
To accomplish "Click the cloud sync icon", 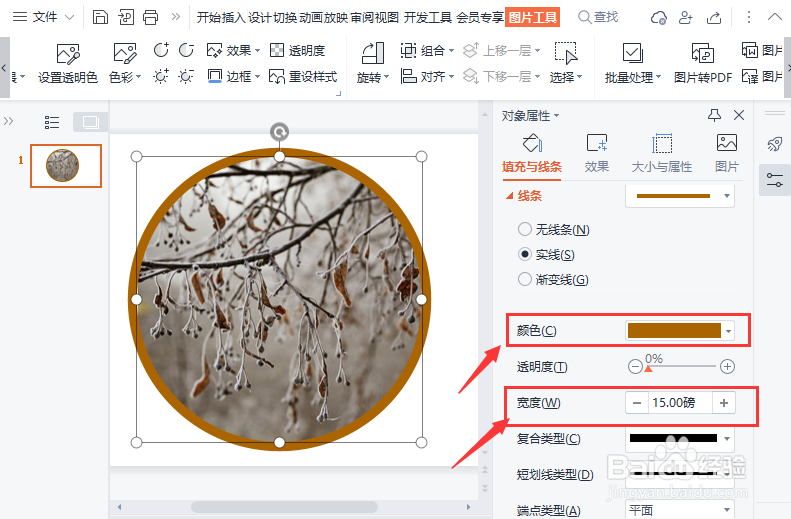I will tap(658, 18).
